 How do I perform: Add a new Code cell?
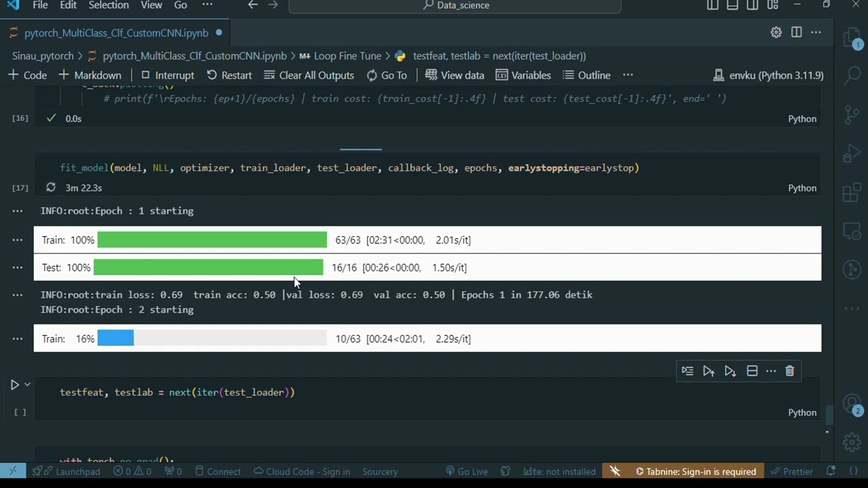point(27,75)
